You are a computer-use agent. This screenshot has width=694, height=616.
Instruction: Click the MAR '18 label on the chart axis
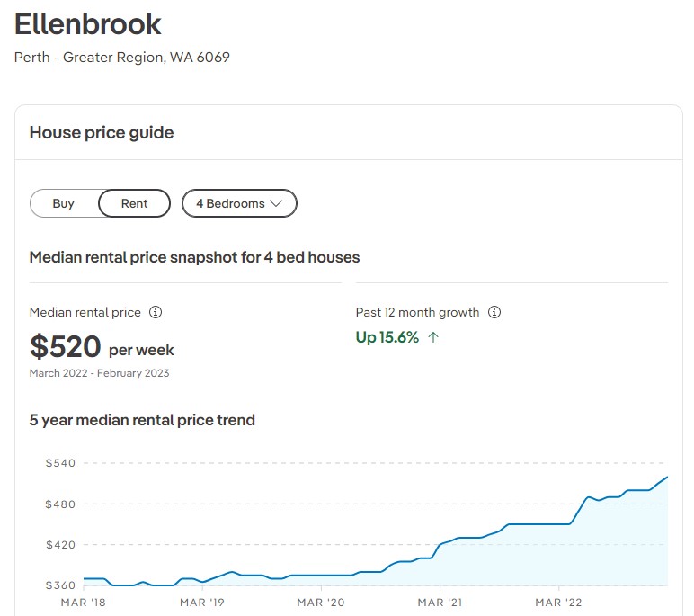coord(82,602)
